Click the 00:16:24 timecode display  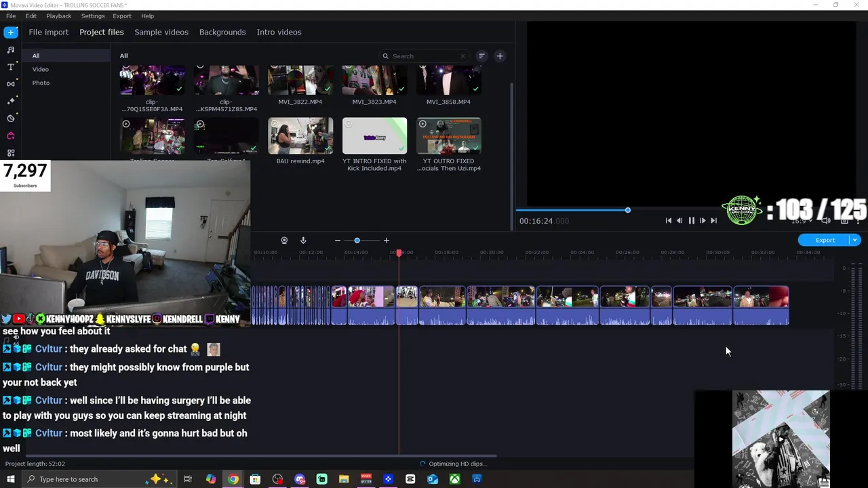coord(544,221)
